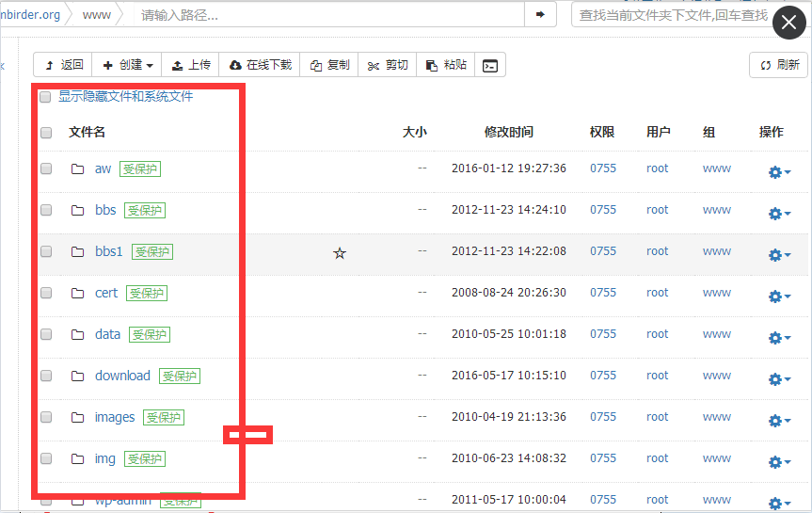Open gear actions menu for download row
Screen dimensions: 812x513
pos(779,379)
